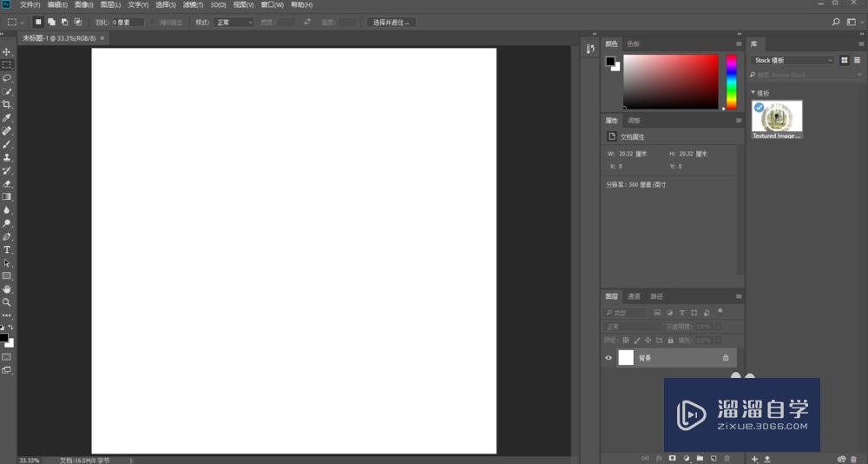This screenshot has width=868, height=464.
Task: Open the 滤镜(T) menu
Action: click(x=194, y=4)
